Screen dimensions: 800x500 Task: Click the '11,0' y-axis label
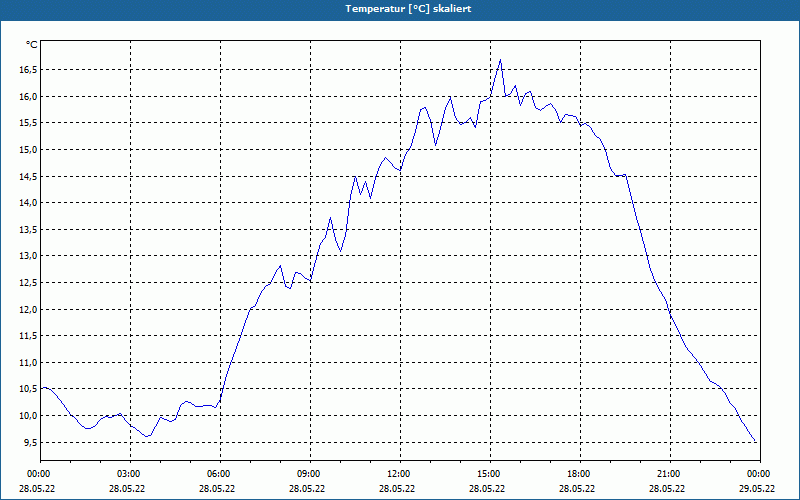27,363
